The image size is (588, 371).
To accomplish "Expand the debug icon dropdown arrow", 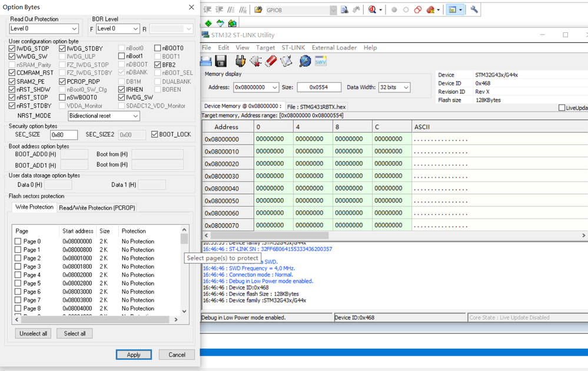I will click(x=380, y=10).
